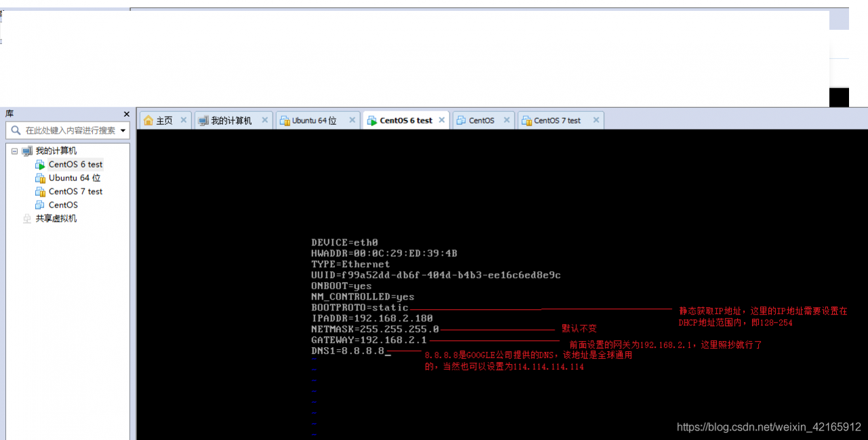Click the VM icon beside CentOS 7 test in tree

[x=41, y=192]
